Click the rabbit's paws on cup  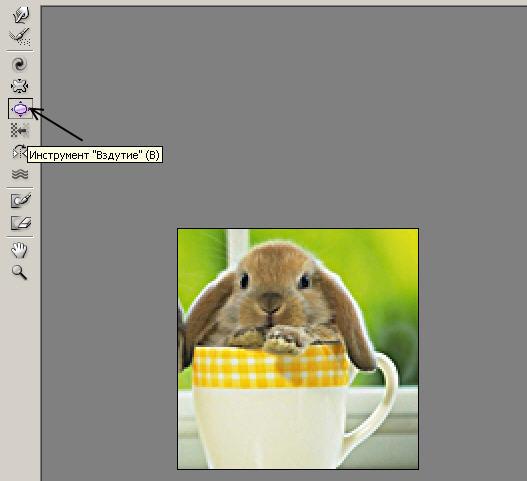(282, 339)
